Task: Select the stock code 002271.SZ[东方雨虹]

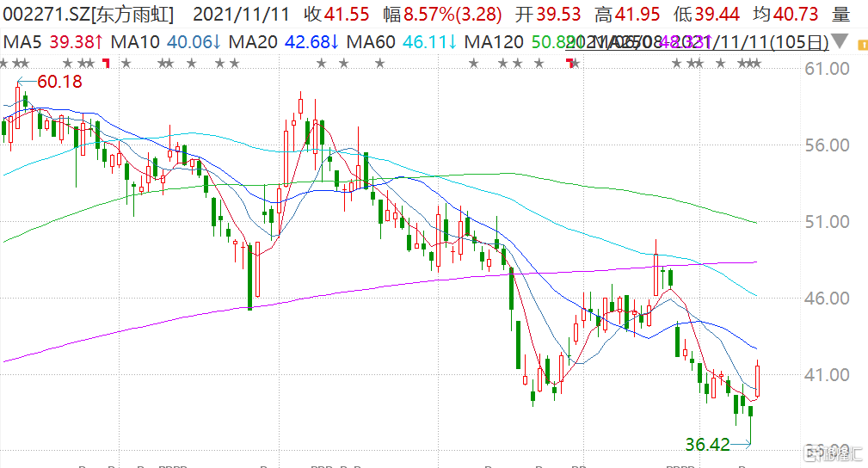Action: click(x=88, y=15)
